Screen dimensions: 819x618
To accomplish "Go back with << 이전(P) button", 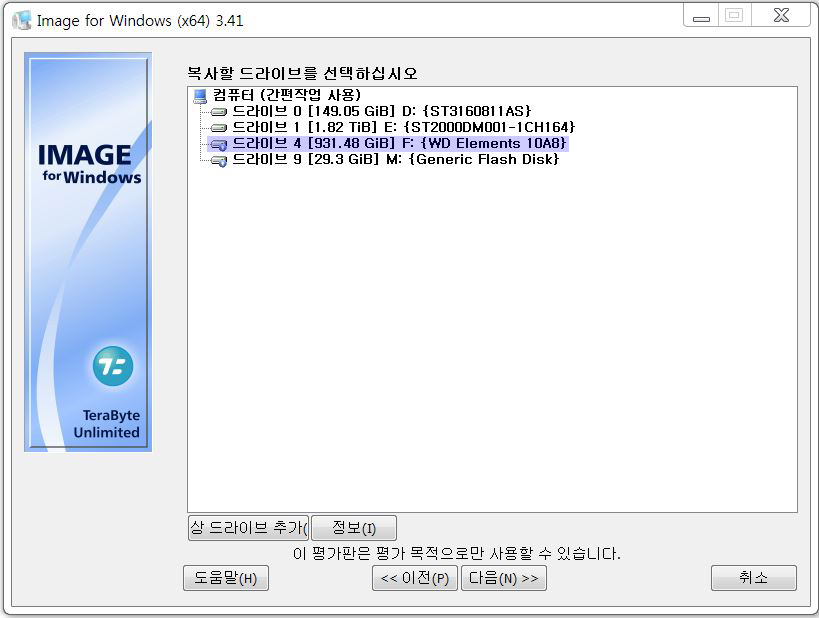I will tap(415, 578).
